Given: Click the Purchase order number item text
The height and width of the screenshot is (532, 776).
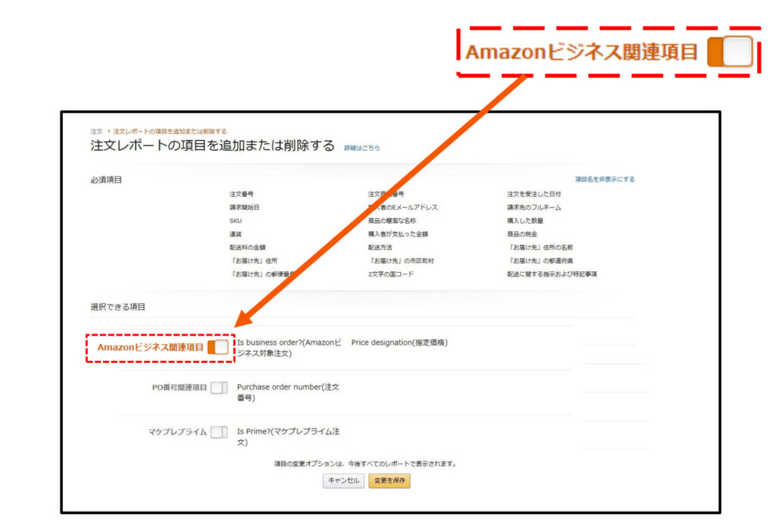Looking at the screenshot, I should coord(288,393).
